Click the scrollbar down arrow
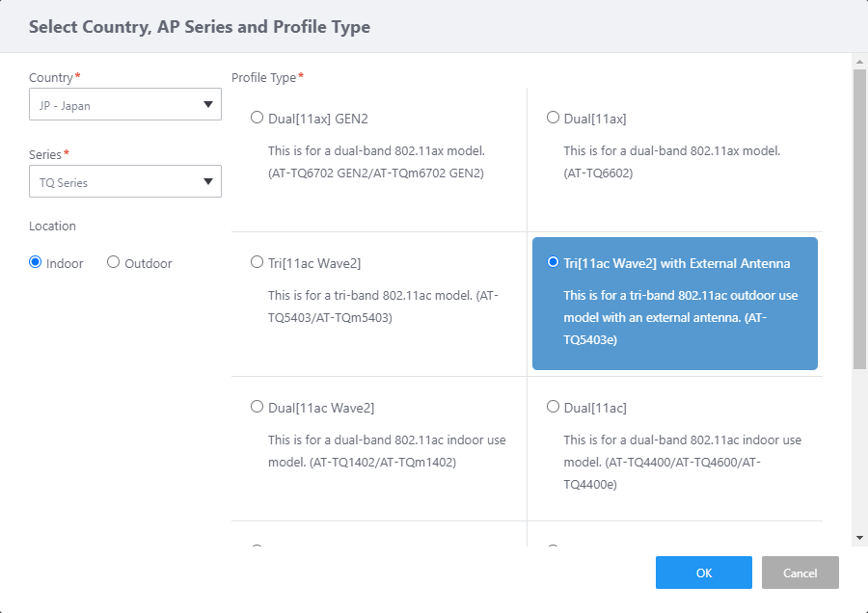 (859, 537)
